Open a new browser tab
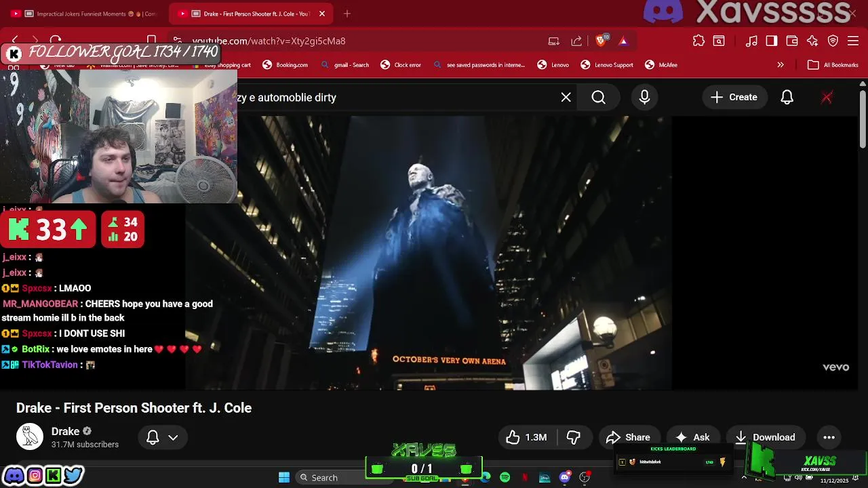Viewport: 868px width, 488px height. [347, 14]
